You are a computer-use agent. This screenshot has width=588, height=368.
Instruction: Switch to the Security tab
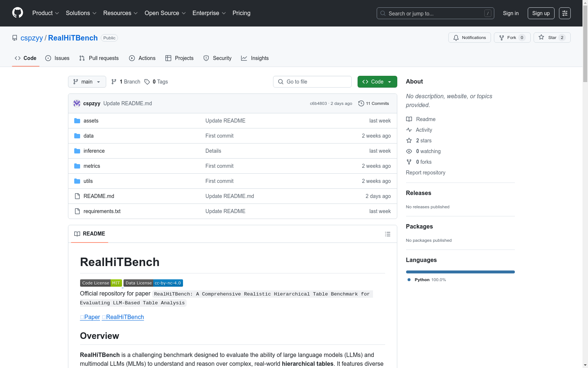coord(218,58)
